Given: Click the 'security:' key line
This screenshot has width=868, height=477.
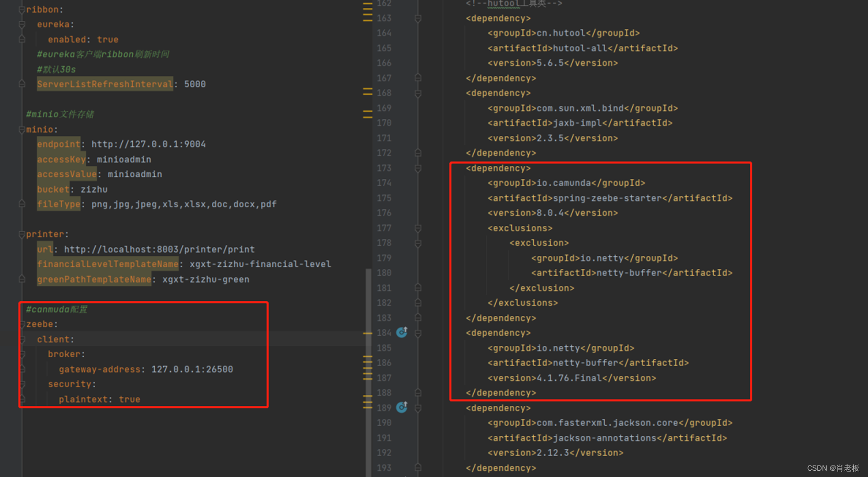Looking at the screenshot, I should [72, 384].
